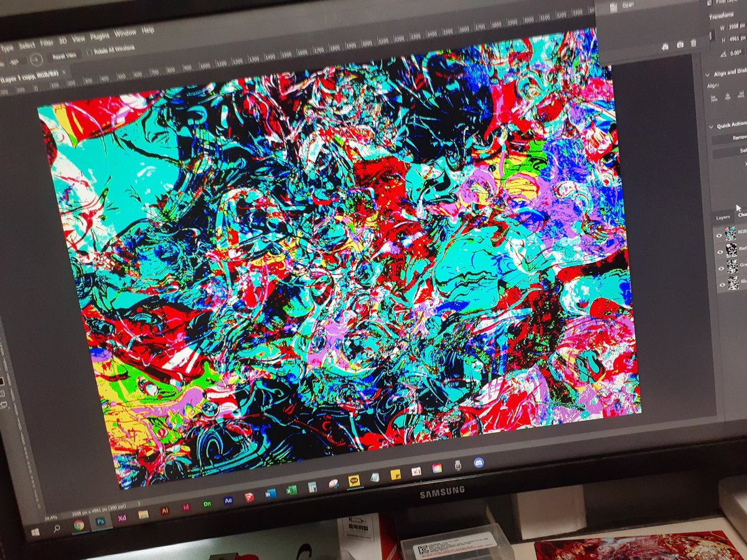The height and width of the screenshot is (560, 747).
Task: Click the align horizontal centers icon
Action: tap(728, 96)
